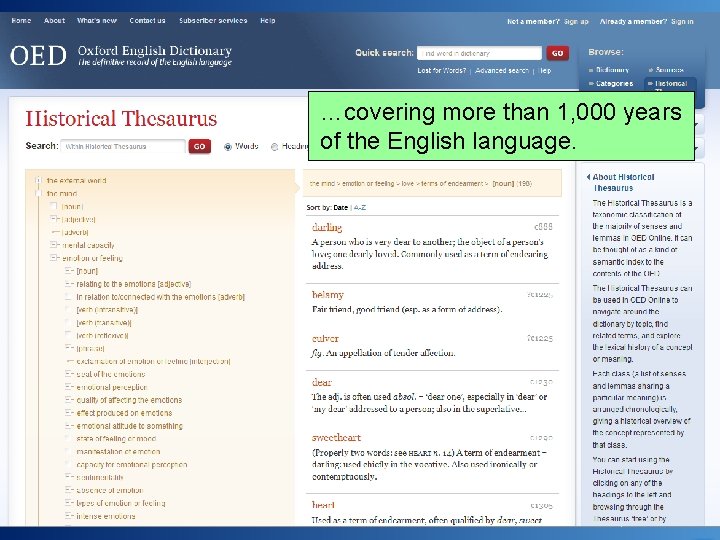Open the 'darling' entry
Image resolution: width=720 pixels, height=540 pixels.
coord(327,227)
